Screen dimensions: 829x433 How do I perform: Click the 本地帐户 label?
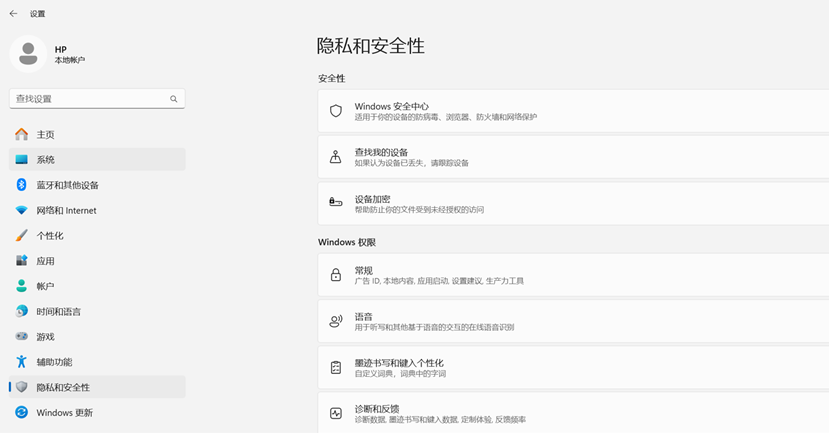point(70,60)
